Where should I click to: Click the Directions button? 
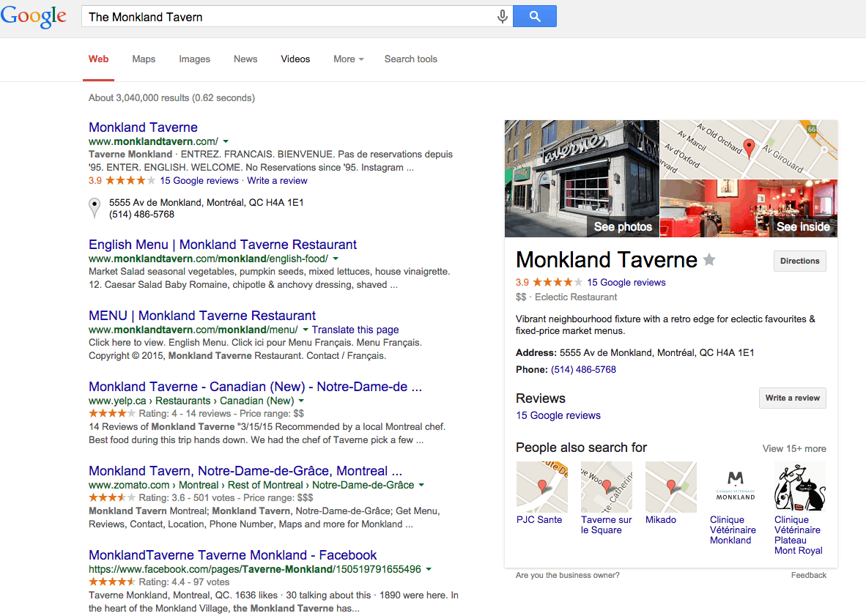tap(800, 261)
